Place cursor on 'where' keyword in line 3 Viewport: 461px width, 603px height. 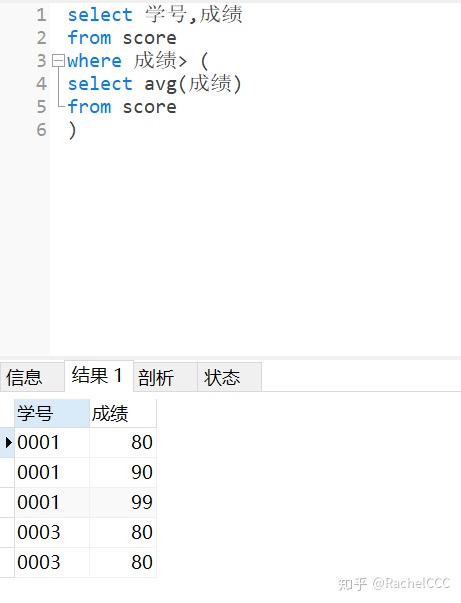tap(94, 61)
